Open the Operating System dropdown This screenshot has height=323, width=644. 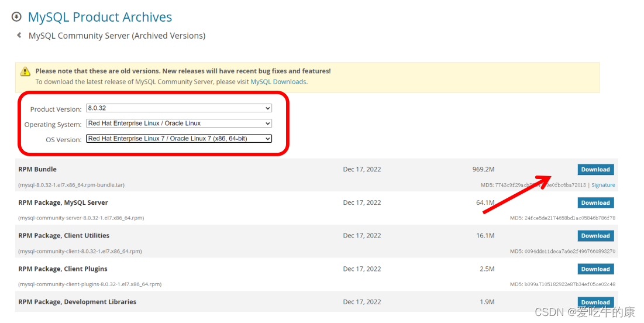point(178,123)
